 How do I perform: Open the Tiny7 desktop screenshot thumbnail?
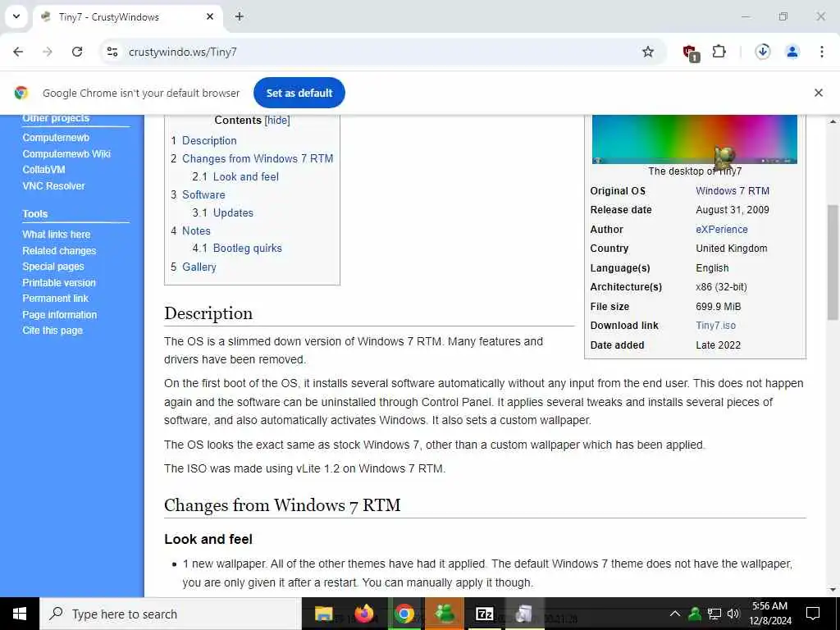694,139
